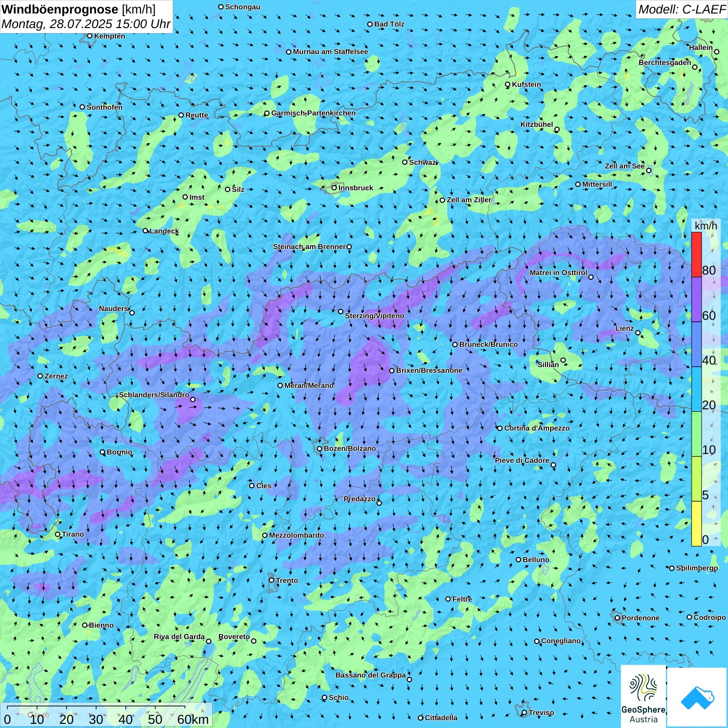Click the Bassano del Grappa label
The image size is (728, 728).
pyautogui.click(x=371, y=675)
